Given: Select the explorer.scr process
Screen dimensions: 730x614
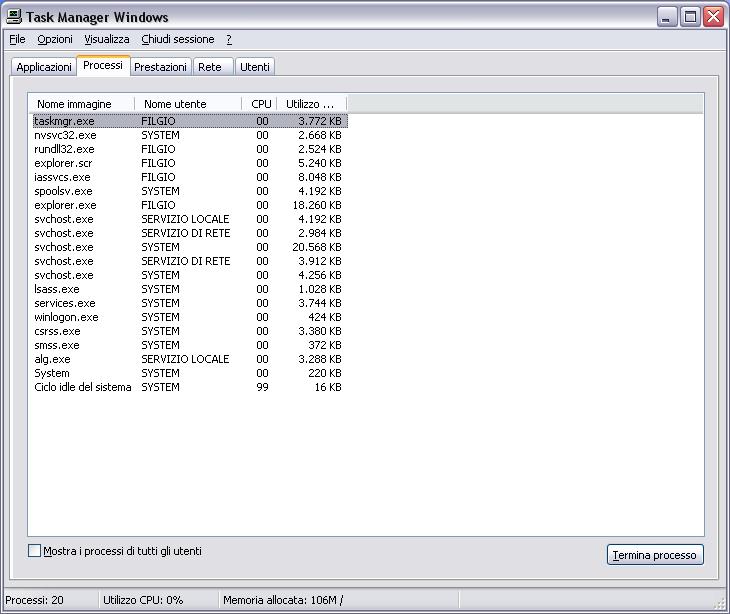Looking at the screenshot, I should [190, 163].
